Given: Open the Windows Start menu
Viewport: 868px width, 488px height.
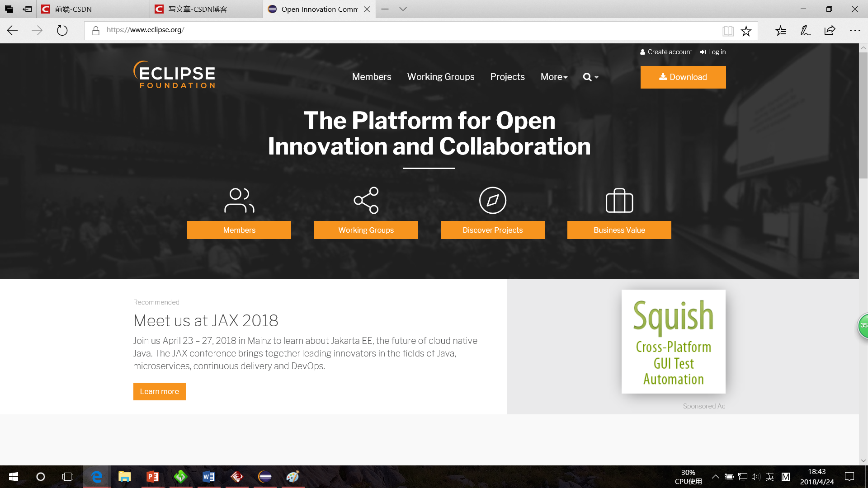Looking at the screenshot, I should click(x=14, y=477).
